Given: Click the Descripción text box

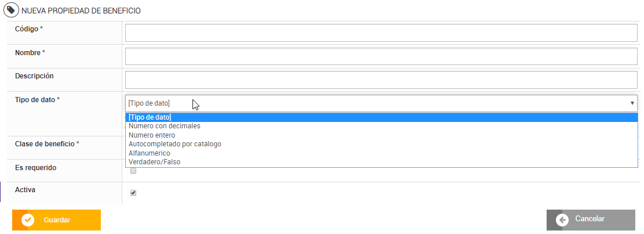Looking at the screenshot, I should tap(381, 80).
